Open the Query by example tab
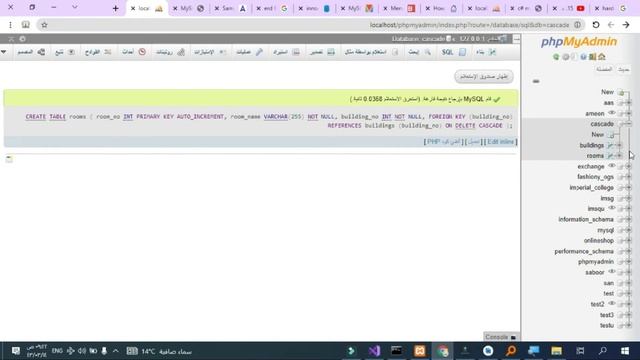Viewport: 640px width, 360px height. (x=371, y=52)
